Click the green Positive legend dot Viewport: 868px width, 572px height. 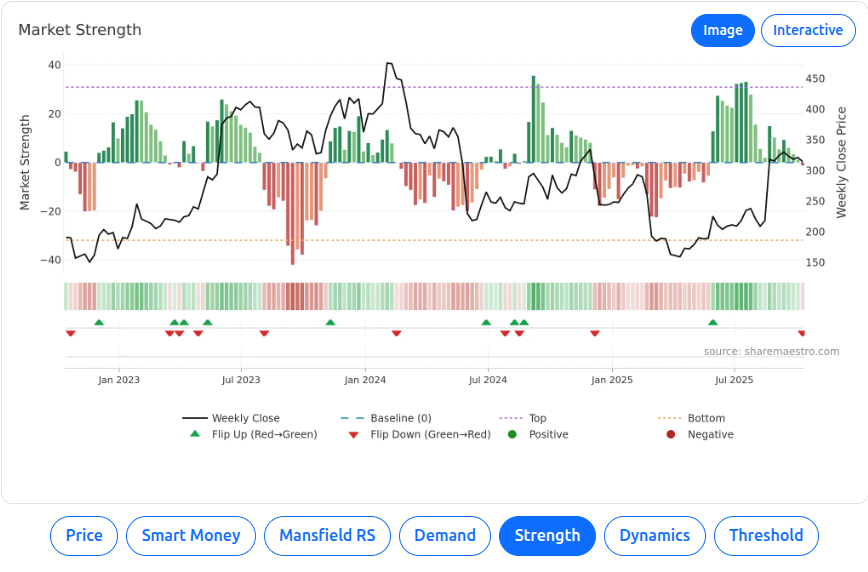pos(512,434)
